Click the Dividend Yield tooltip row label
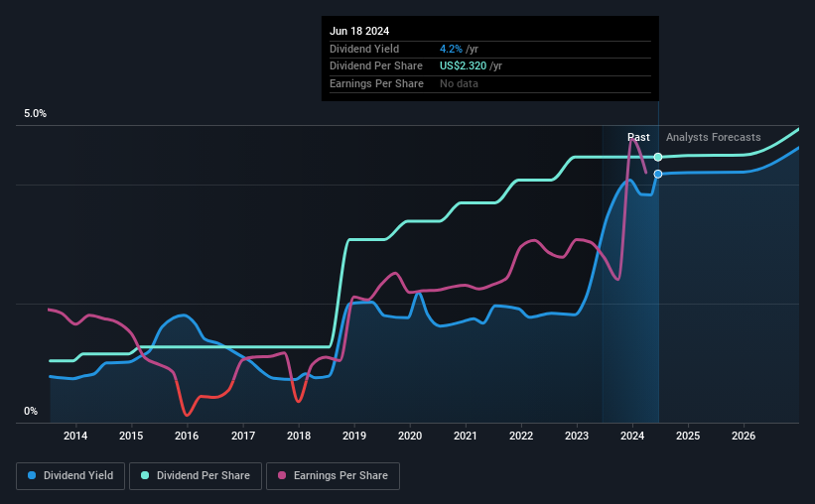 (364, 49)
